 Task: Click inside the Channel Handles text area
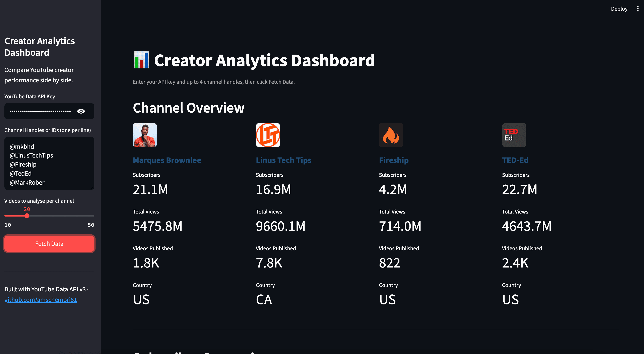pyautogui.click(x=49, y=163)
